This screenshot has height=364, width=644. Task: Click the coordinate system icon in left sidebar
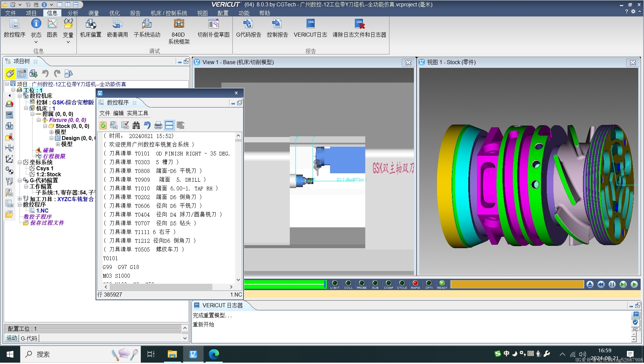pos(9,159)
